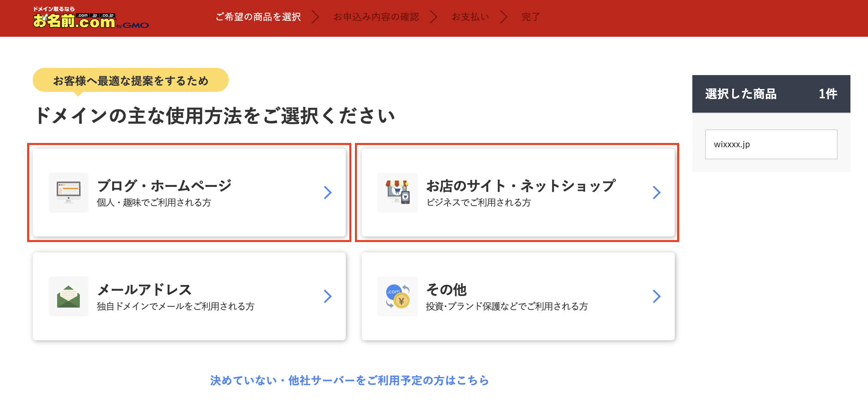Open the arrow on ブログ・ホームページ card
Screen dimensions: 868x405
point(328,193)
